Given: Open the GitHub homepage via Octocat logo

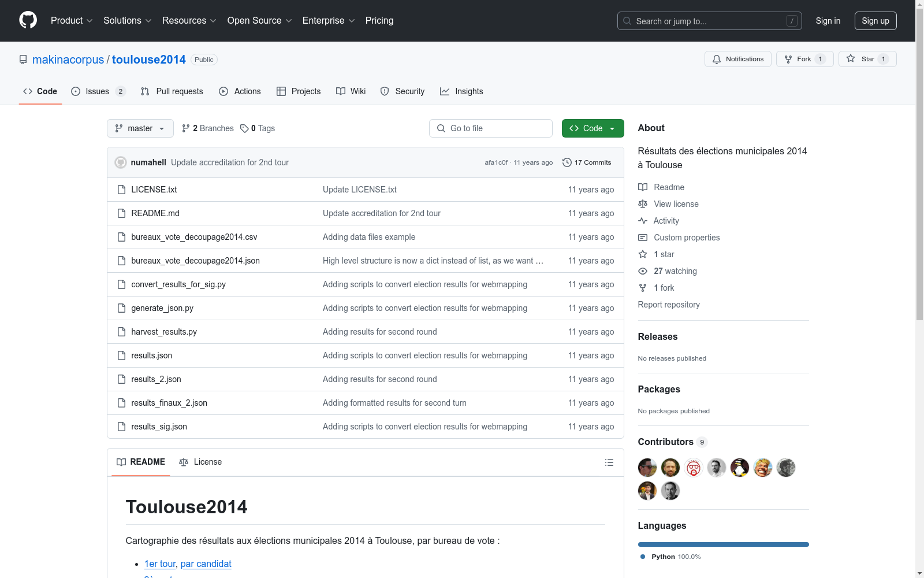Looking at the screenshot, I should [28, 20].
